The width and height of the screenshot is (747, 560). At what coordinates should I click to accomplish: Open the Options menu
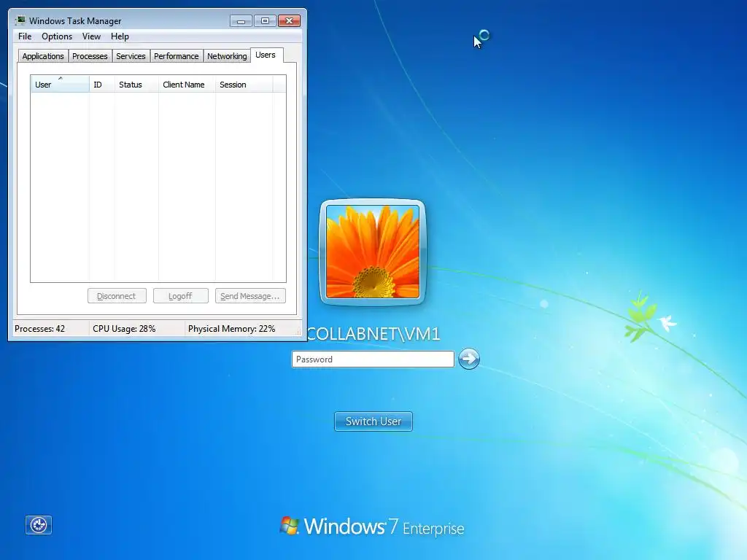point(57,36)
